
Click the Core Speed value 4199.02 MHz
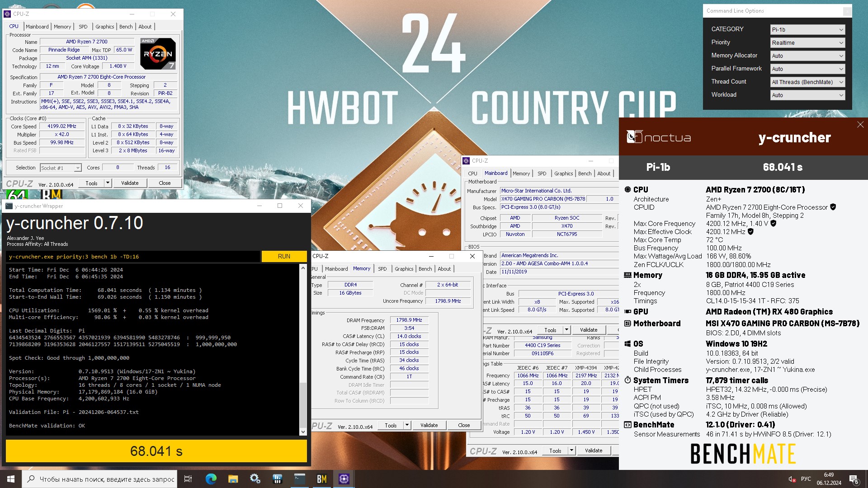tap(62, 127)
